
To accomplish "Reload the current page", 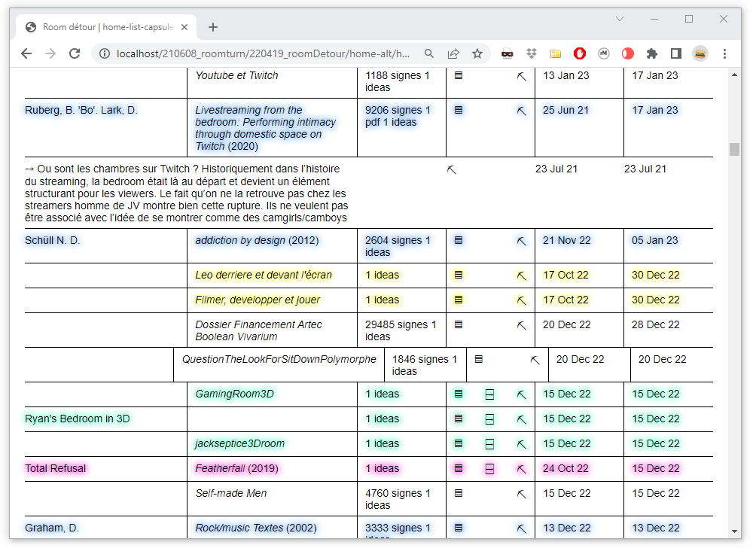I will coord(75,53).
